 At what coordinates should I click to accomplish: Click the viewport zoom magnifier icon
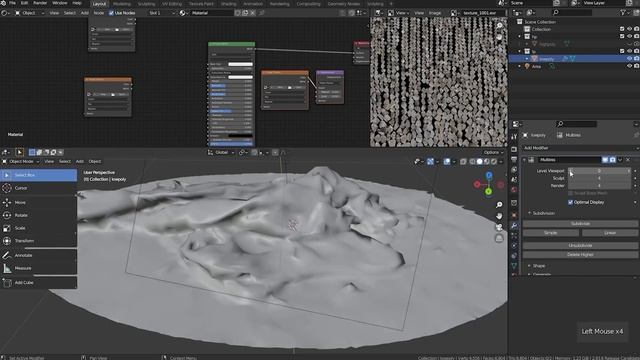tap(499, 204)
